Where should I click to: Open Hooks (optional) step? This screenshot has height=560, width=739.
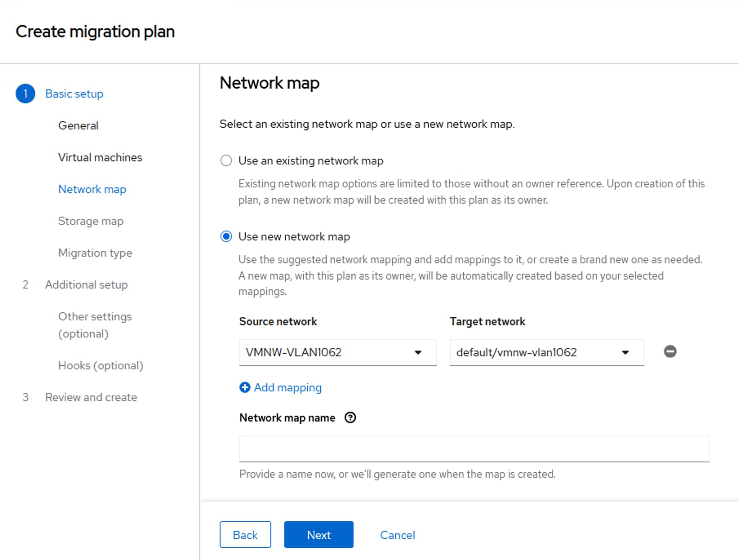(x=100, y=365)
